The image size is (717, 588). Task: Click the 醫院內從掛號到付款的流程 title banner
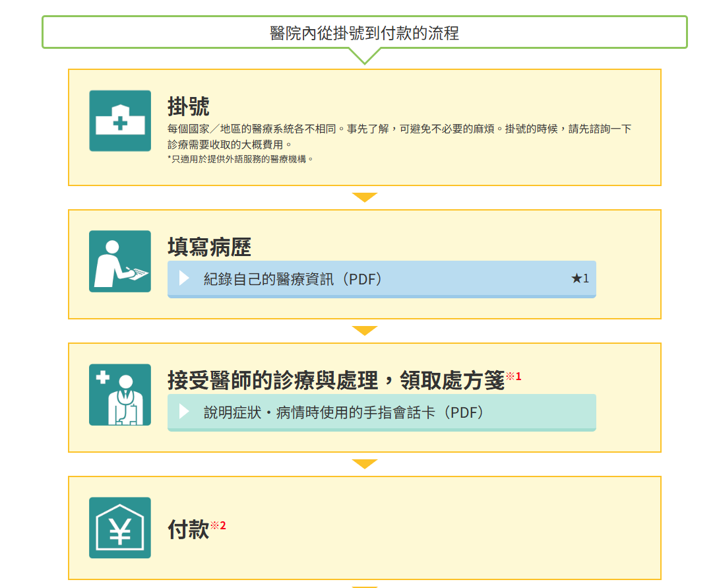(x=364, y=32)
